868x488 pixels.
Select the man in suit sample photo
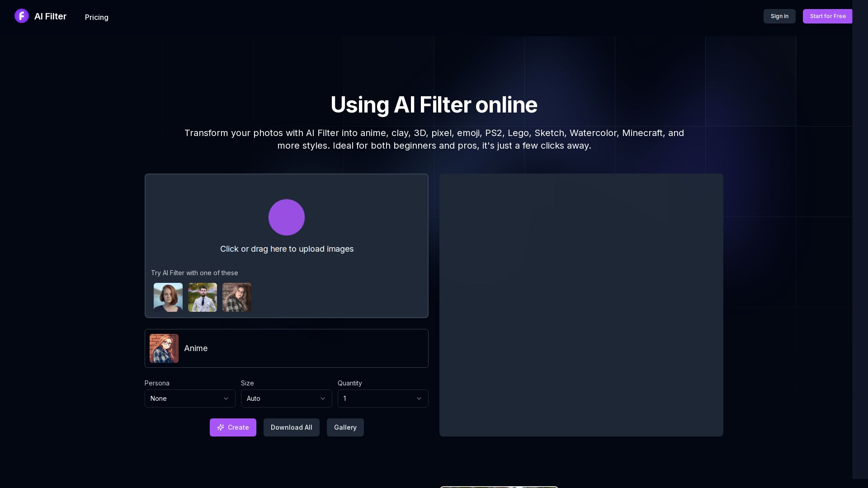(202, 297)
